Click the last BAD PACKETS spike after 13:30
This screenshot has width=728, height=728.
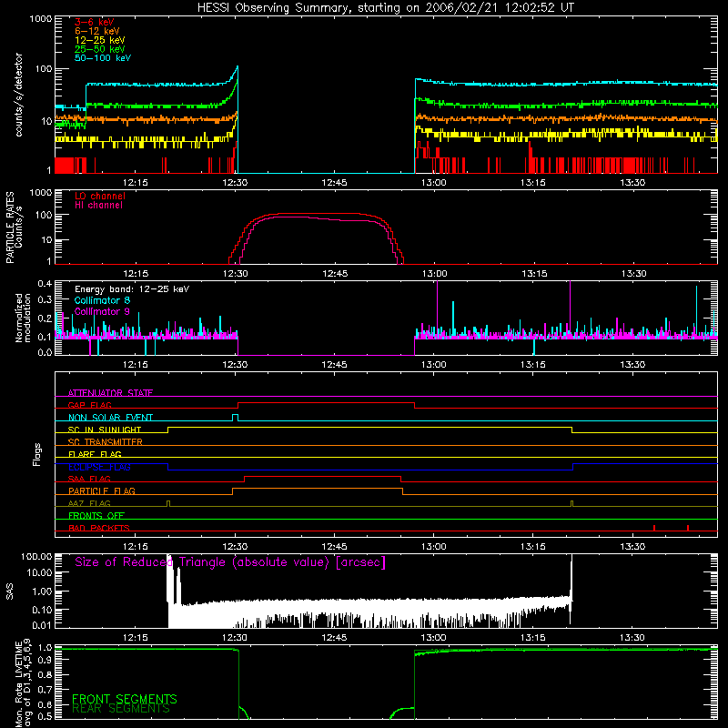(688, 528)
